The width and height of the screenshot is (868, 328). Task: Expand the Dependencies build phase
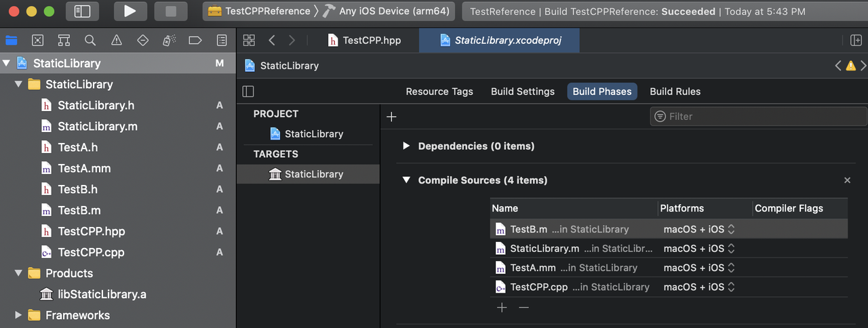406,146
